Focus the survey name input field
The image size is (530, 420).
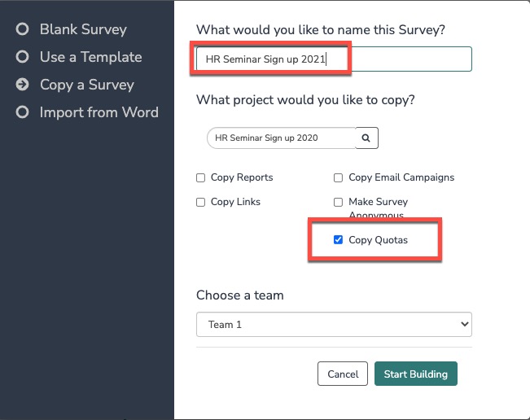pos(334,59)
